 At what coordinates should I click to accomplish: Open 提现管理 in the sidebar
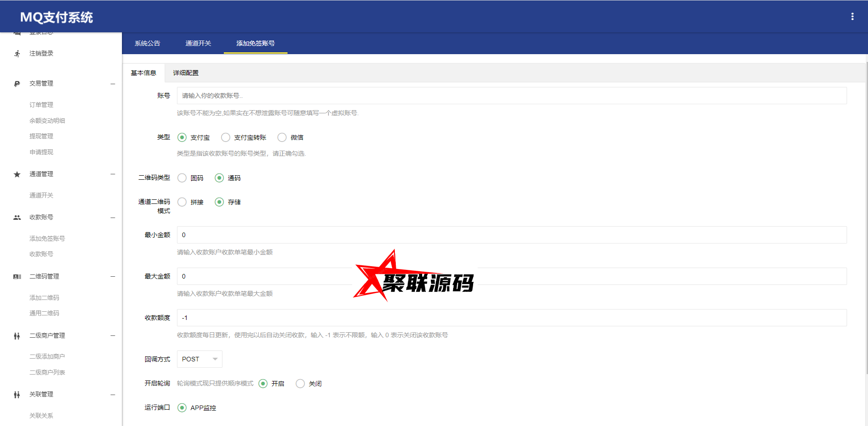click(x=41, y=137)
